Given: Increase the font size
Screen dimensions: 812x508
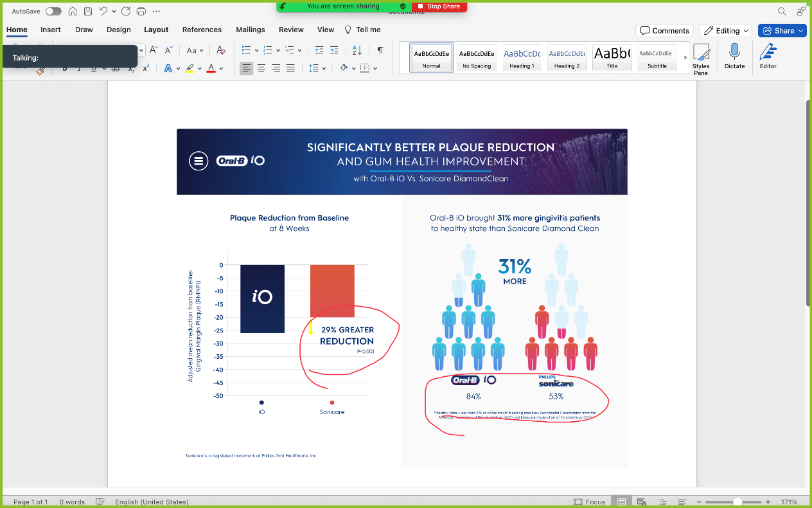Looking at the screenshot, I should click(x=154, y=50).
